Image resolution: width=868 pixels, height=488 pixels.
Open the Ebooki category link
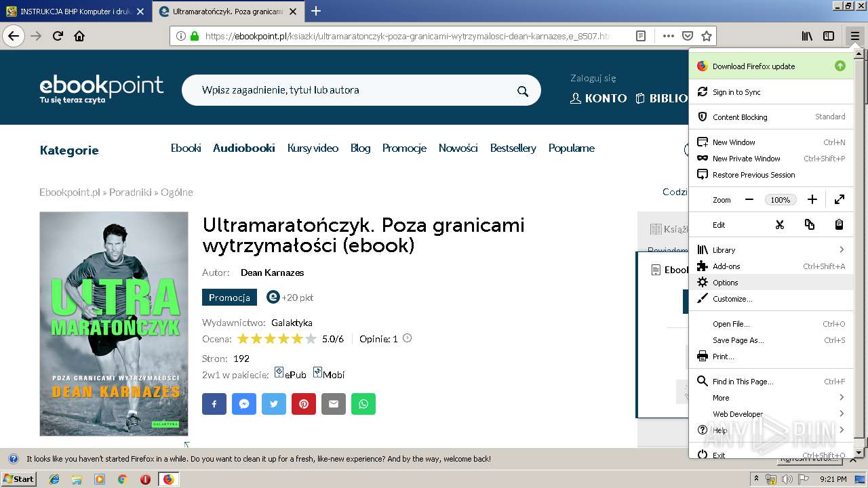coord(186,148)
